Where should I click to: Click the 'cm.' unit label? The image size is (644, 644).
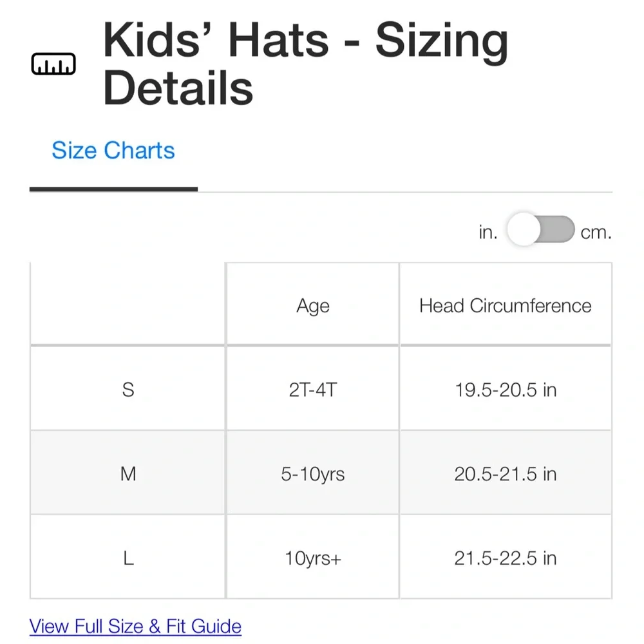click(x=596, y=232)
